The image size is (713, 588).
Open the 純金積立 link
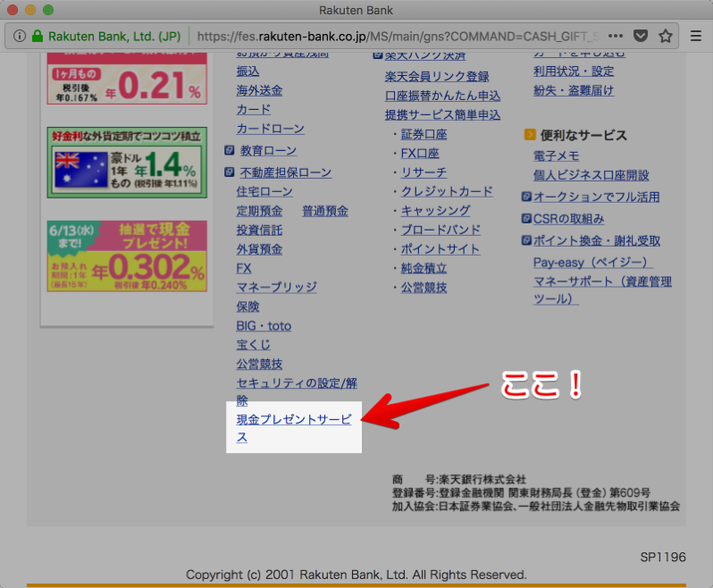pos(424,268)
